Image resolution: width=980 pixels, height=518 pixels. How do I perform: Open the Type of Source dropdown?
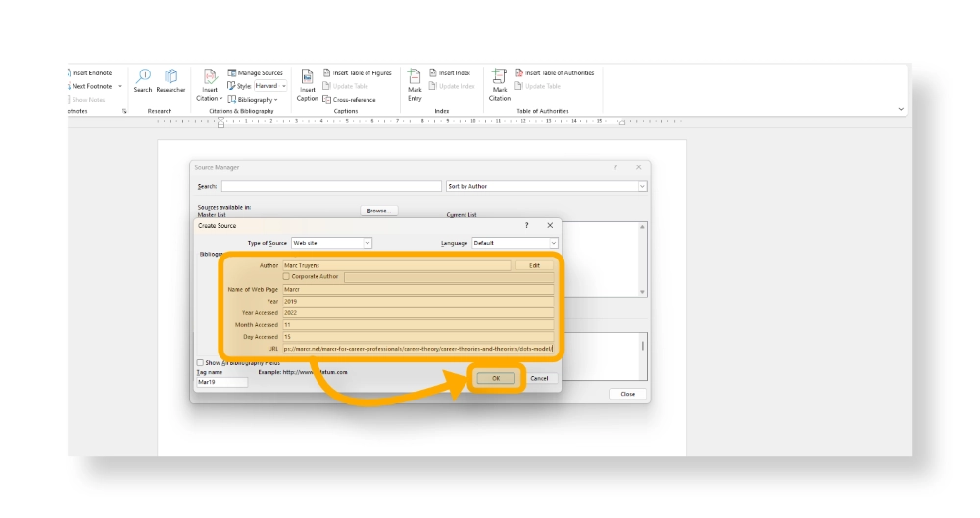(x=332, y=243)
